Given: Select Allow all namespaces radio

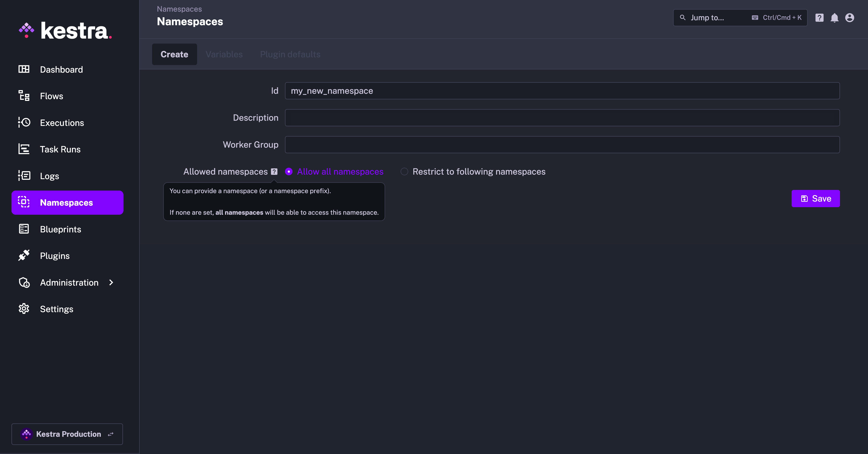Looking at the screenshot, I should pos(289,172).
